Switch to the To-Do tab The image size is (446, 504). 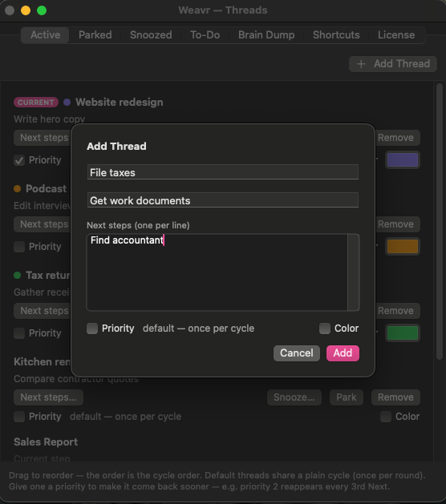click(x=205, y=35)
